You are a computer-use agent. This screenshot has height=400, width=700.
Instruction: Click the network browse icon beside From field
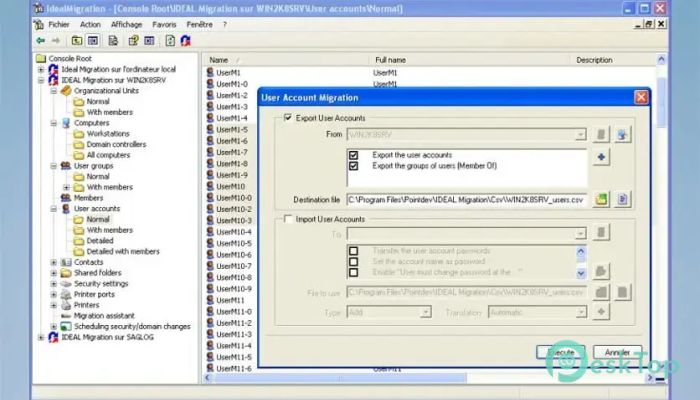tap(622, 134)
